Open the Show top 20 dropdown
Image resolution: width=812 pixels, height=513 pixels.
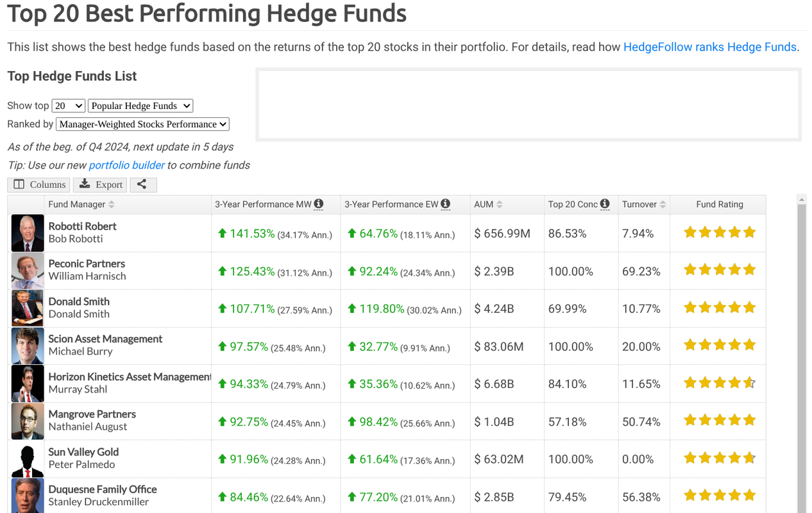[x=69, y=106]
